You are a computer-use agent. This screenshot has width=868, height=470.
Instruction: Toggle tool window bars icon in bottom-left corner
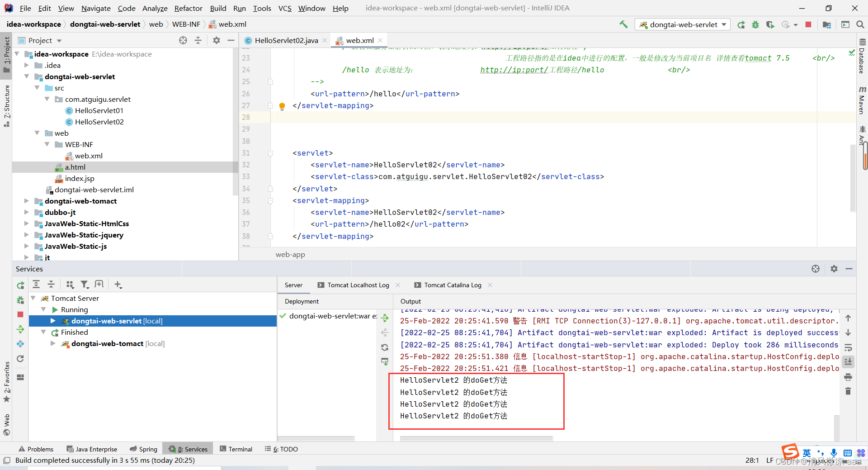6,461
